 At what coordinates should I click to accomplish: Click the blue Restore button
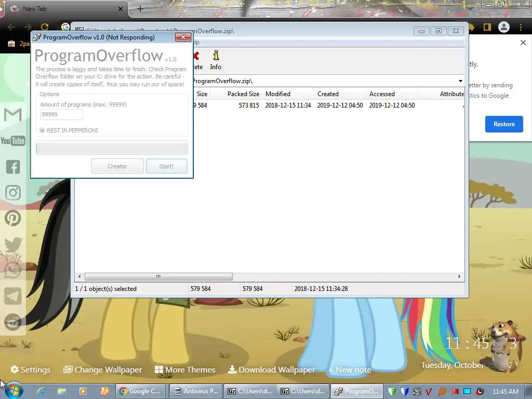504,124
